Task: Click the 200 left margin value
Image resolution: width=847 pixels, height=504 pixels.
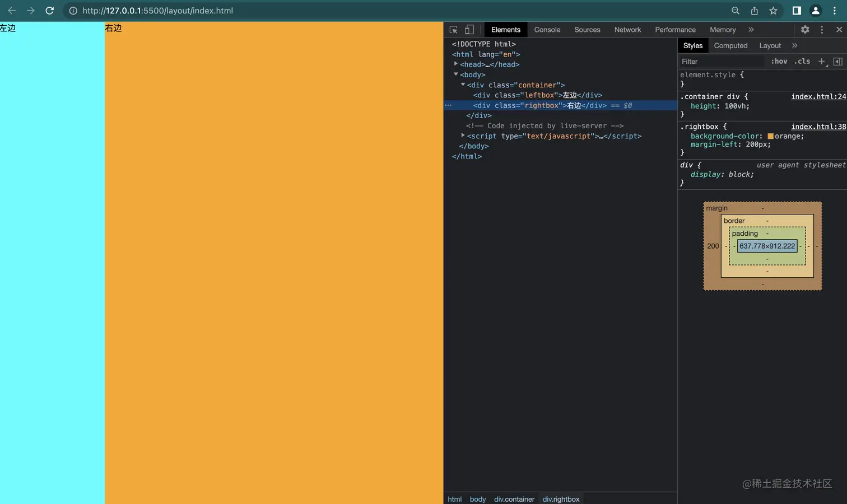Action: point(713,246)
